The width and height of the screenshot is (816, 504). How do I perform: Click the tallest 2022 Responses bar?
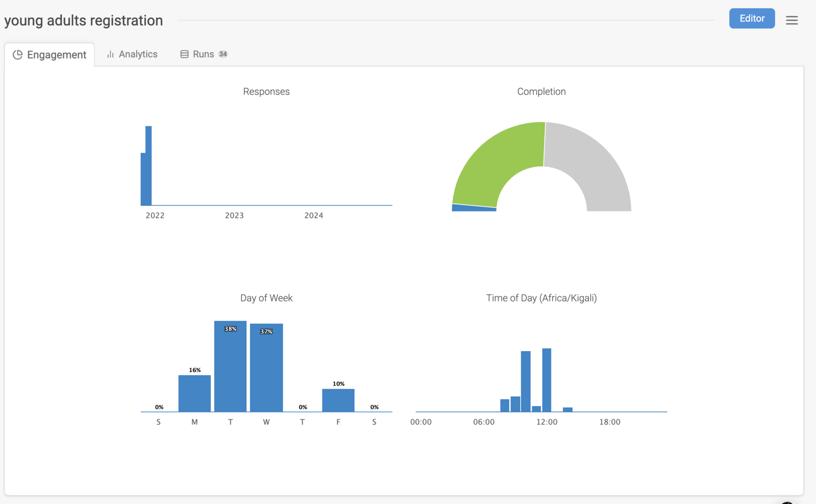coord(148,166)
